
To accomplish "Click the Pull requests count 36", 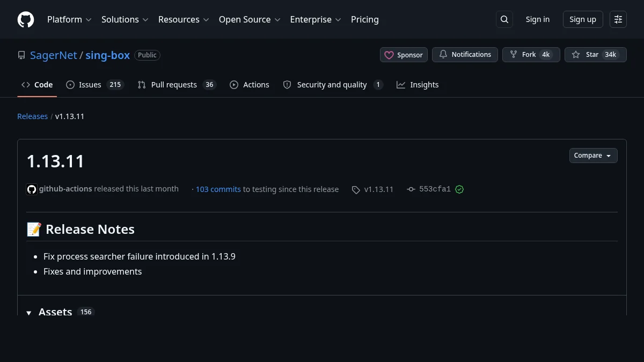I will click(x=209, y=85).
